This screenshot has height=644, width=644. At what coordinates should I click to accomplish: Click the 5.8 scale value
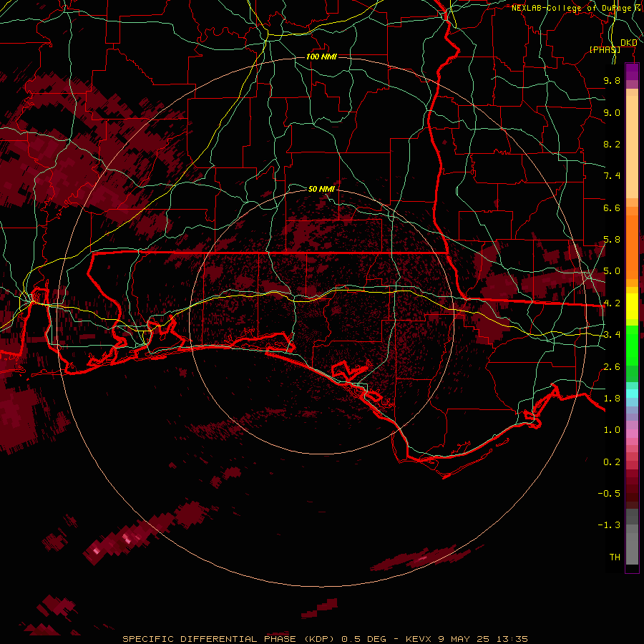pos(612,240)
